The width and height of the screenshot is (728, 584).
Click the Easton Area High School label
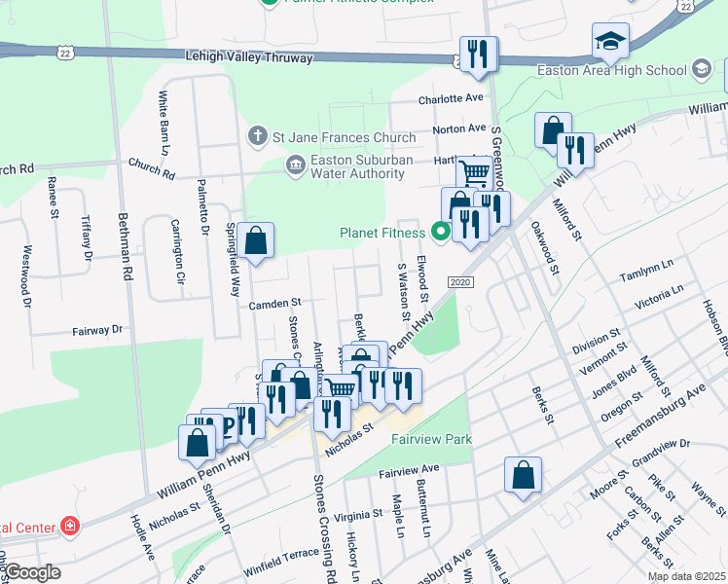612,70
